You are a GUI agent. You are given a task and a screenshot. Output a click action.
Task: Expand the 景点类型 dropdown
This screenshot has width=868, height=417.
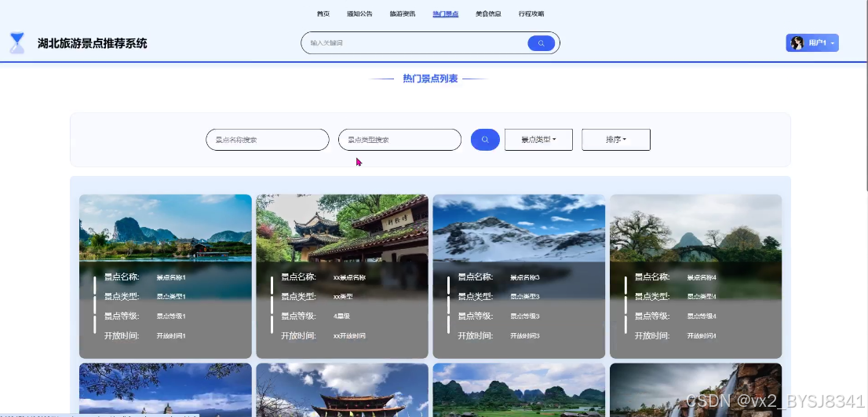pyautogui.click(x=538, y=140)
